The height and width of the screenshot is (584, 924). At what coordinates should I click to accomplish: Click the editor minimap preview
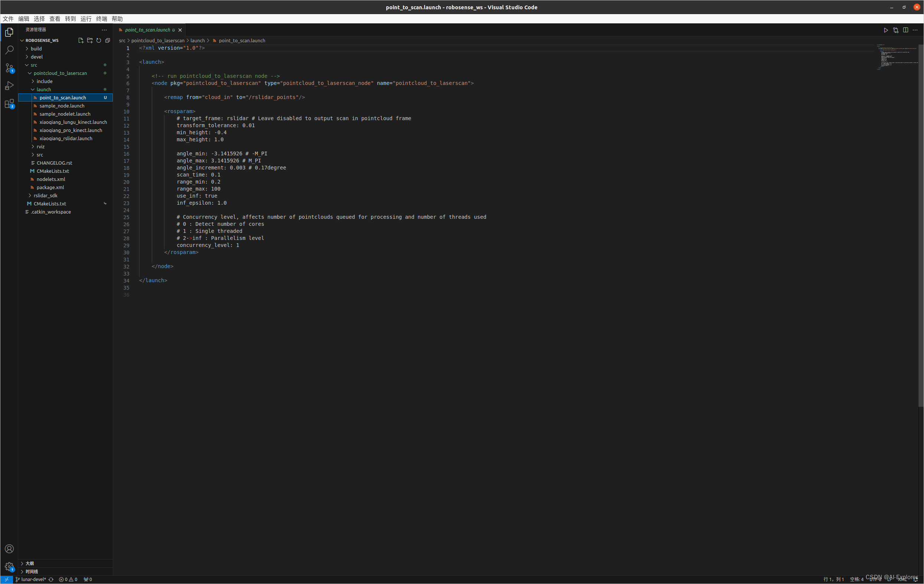click(x=897, y=57)
